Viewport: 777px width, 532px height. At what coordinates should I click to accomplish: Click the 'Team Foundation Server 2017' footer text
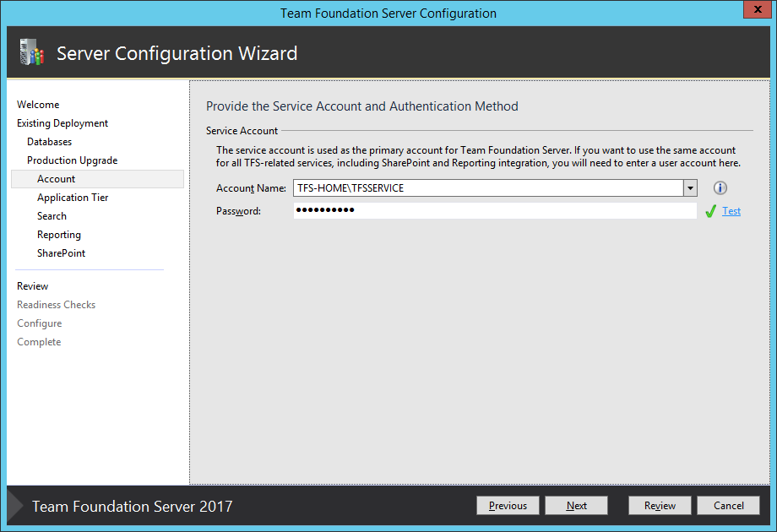click(133, 506)
